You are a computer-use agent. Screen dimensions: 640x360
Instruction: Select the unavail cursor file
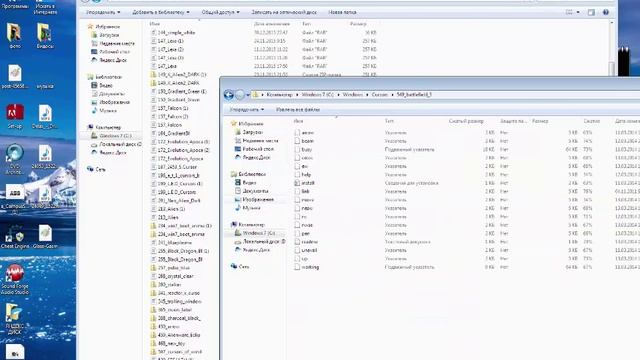pyautogui.click(x=309, y=250)
